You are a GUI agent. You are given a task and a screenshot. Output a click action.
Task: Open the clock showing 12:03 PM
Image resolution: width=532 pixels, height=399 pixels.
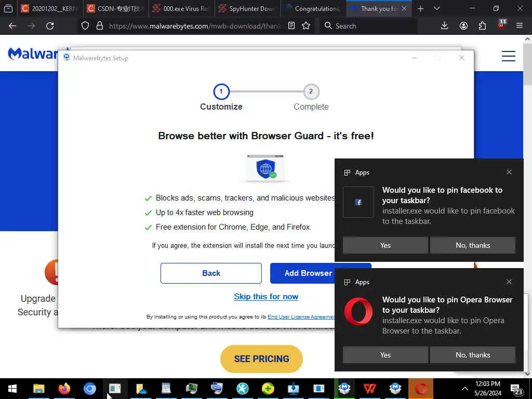(x=487, y=389)
